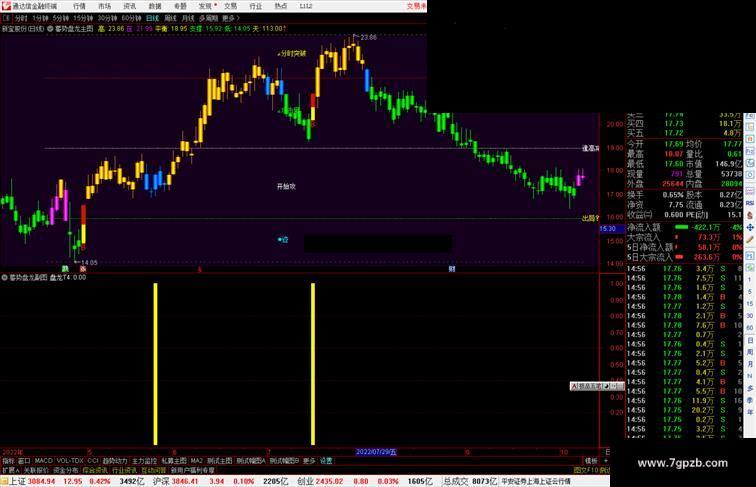Open the 热点 menu item
This screenshot has width=756, height=487.
click(281, 6)
